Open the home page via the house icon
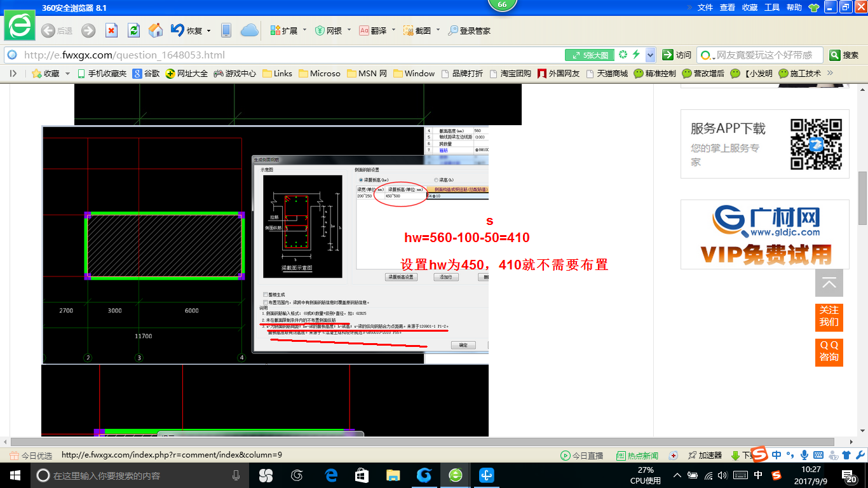Viewport: 868px width, 488px height. [156, 30]
